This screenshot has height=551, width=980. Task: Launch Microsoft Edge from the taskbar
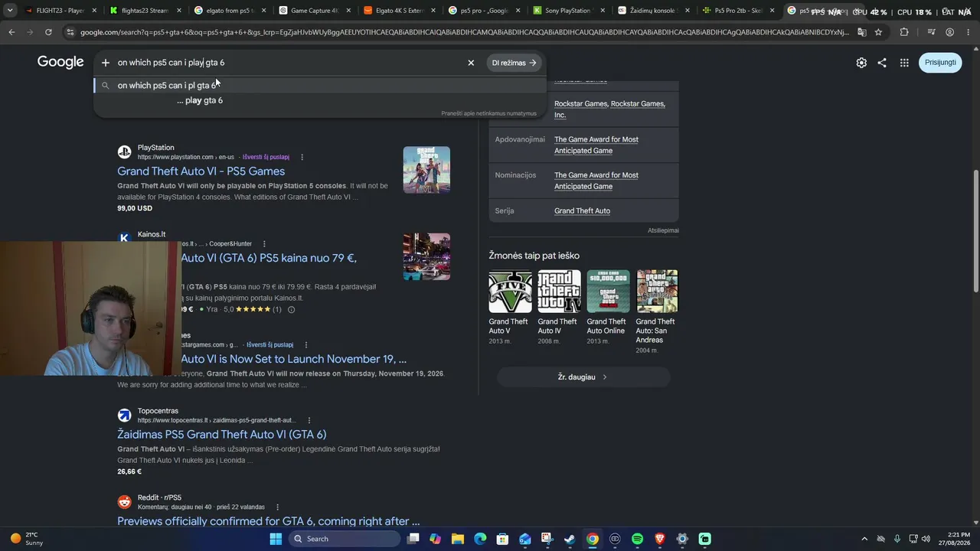point(480,539)
